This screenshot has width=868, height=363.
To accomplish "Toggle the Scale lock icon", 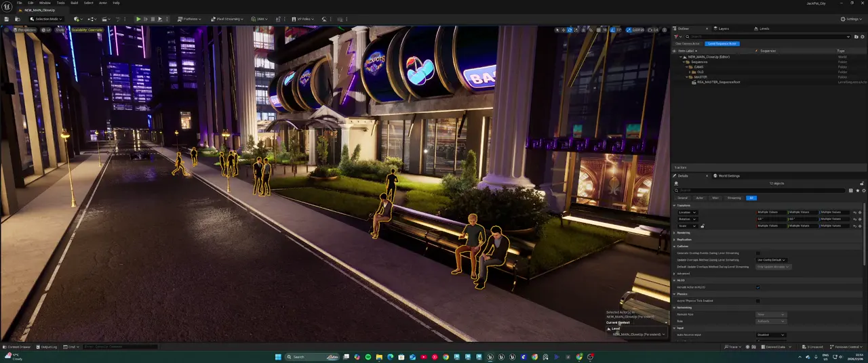I will pos(703,226).
